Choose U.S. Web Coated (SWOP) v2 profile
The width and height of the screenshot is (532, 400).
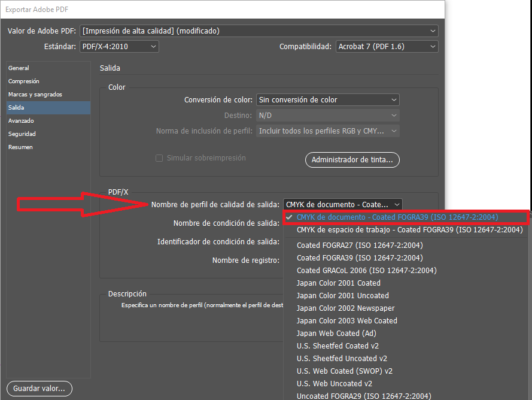coord(406,371)
